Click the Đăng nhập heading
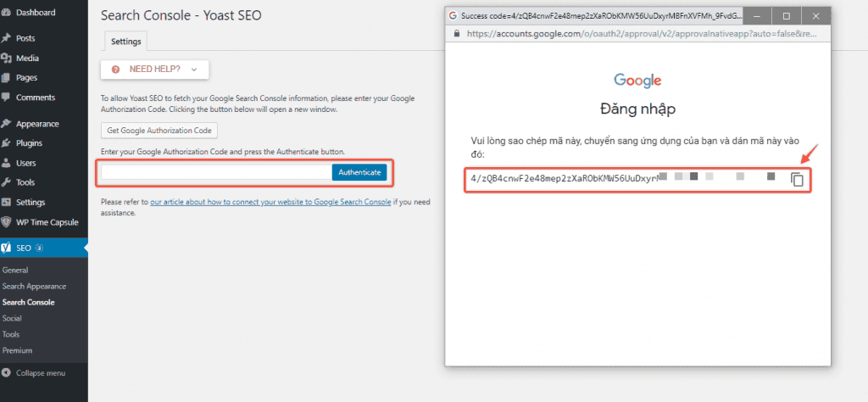Viewport: 868px width, 402px height. tap(637, 109)
